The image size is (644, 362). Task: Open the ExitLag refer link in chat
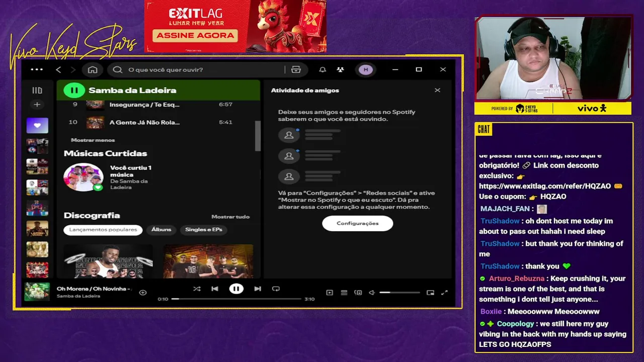click(545, 186)
